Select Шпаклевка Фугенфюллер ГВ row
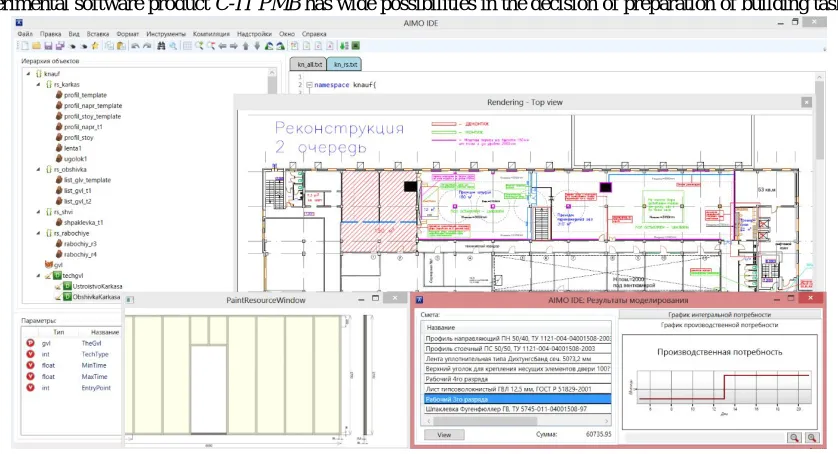Screen dimensions: 838x454 (516, 409)
